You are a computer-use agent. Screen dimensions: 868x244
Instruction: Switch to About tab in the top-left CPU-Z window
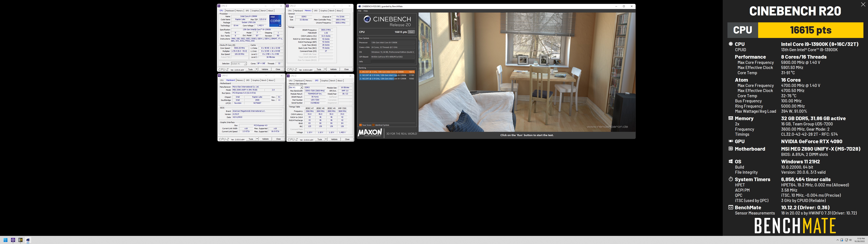click(x=271, y=11)
